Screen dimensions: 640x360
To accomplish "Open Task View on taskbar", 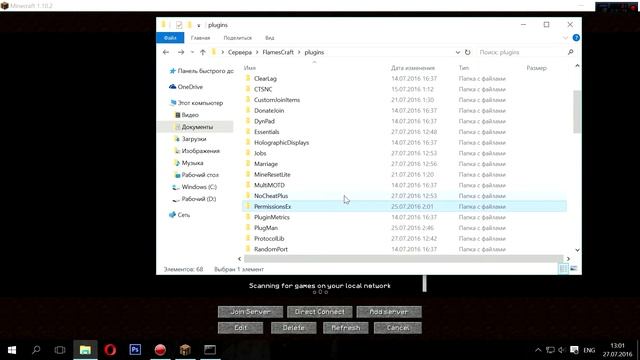I will coord(60,350).
